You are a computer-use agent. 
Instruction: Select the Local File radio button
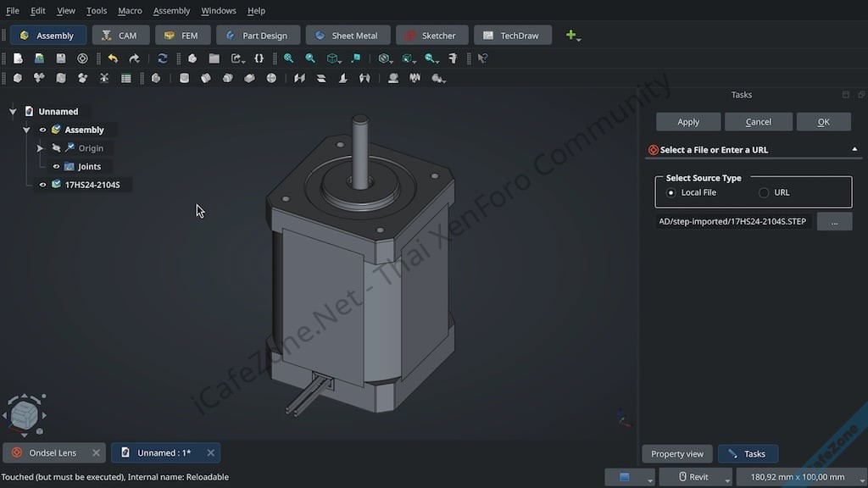coord(671,192)
